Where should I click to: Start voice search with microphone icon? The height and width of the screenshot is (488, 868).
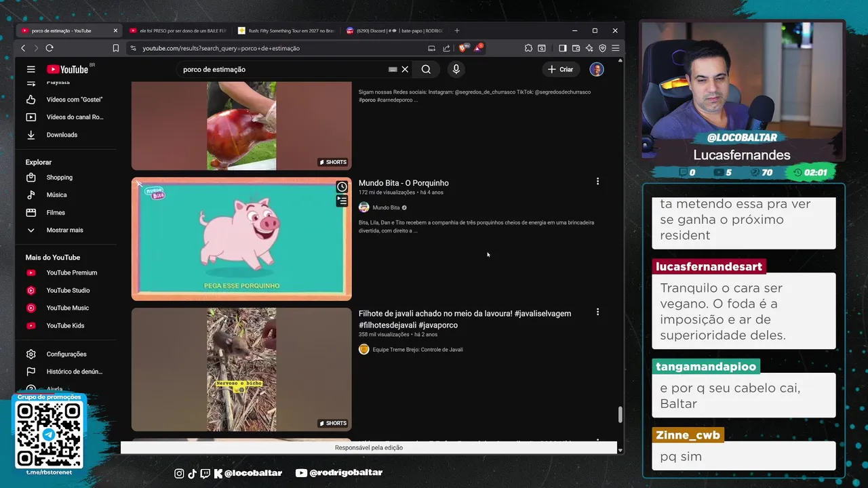(x=456, y=69)
